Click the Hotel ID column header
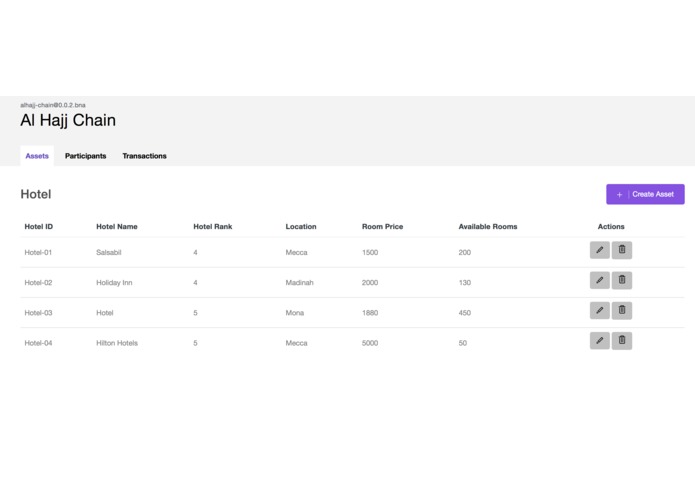695x494 pixels. (39, 226)
